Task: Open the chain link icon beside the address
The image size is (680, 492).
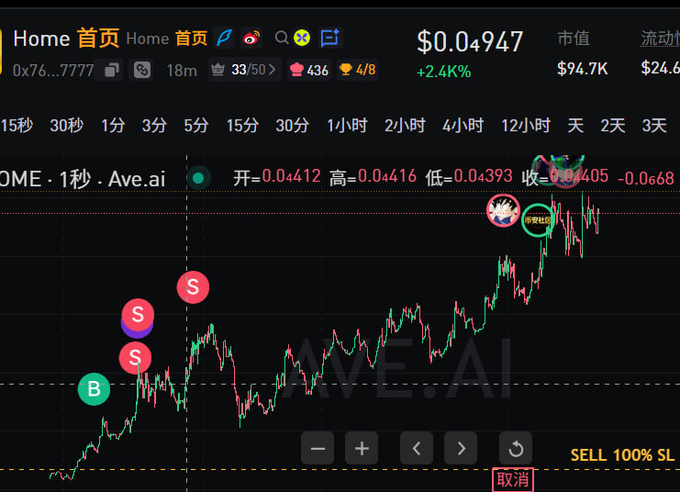Action: pos(142,70)
